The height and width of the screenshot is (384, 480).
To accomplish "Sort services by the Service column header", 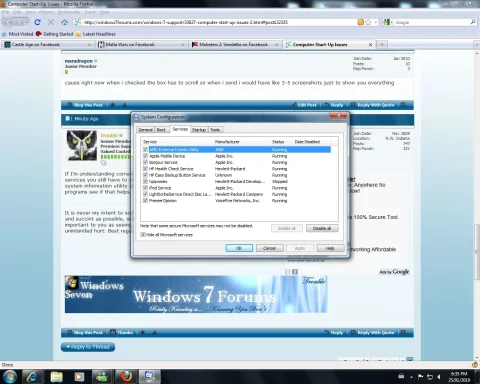I will (177, 142).
